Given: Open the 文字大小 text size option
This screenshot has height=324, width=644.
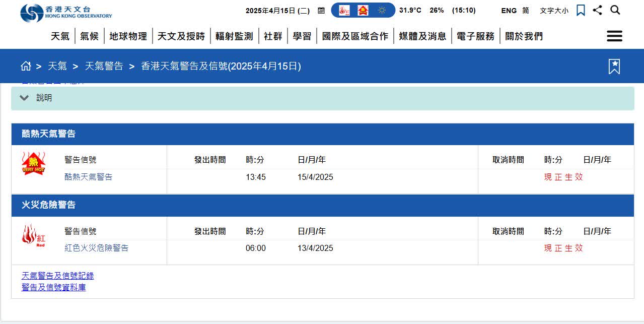Looking at the screenshot, I should [554, 10].
